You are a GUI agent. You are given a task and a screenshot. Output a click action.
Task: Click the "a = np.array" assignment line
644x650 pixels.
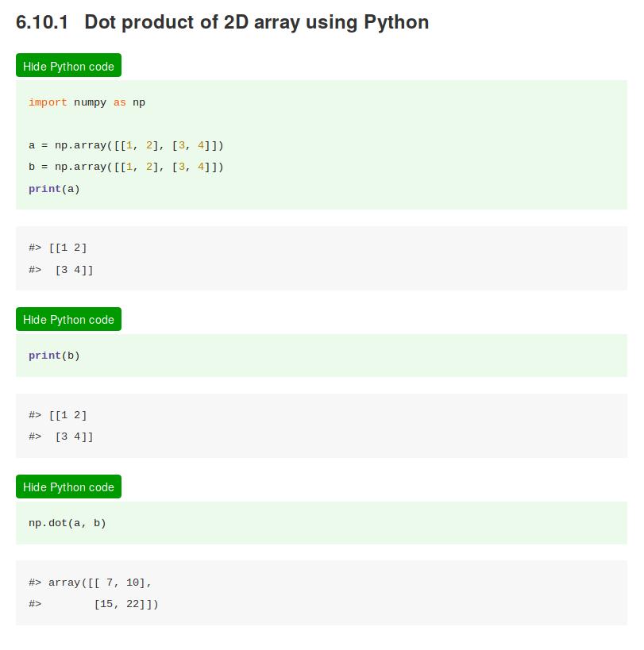click(x=126, y=145)
